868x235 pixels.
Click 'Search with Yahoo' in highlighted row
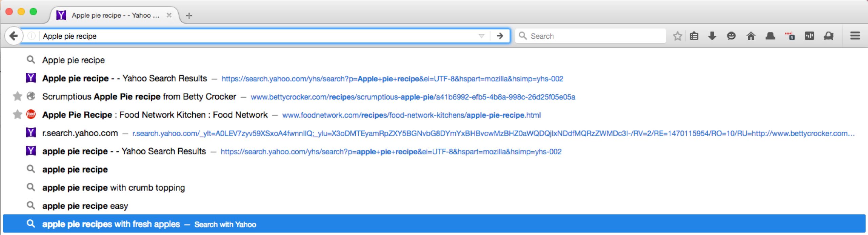(x=225, y=224)
